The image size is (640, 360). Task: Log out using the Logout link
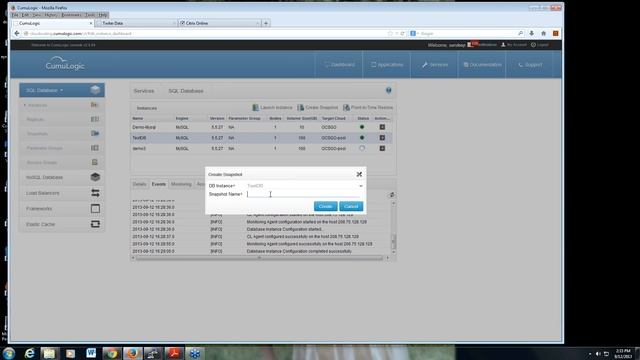[x=540, y=45]
